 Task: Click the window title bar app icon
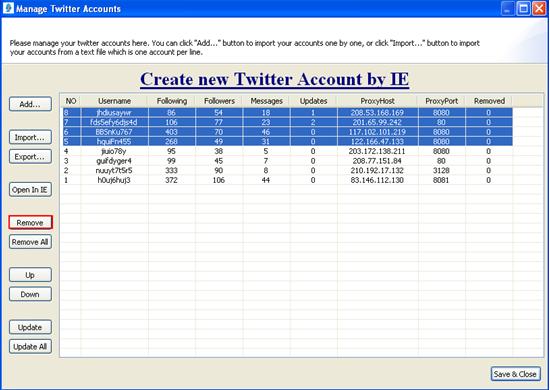[8, 8]
